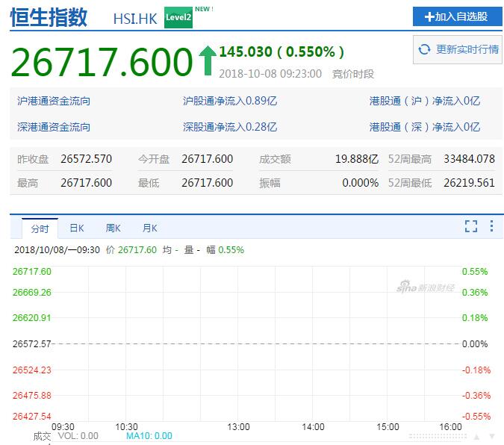
Task: Switch to the 周K tab
Action: point(113,228)
